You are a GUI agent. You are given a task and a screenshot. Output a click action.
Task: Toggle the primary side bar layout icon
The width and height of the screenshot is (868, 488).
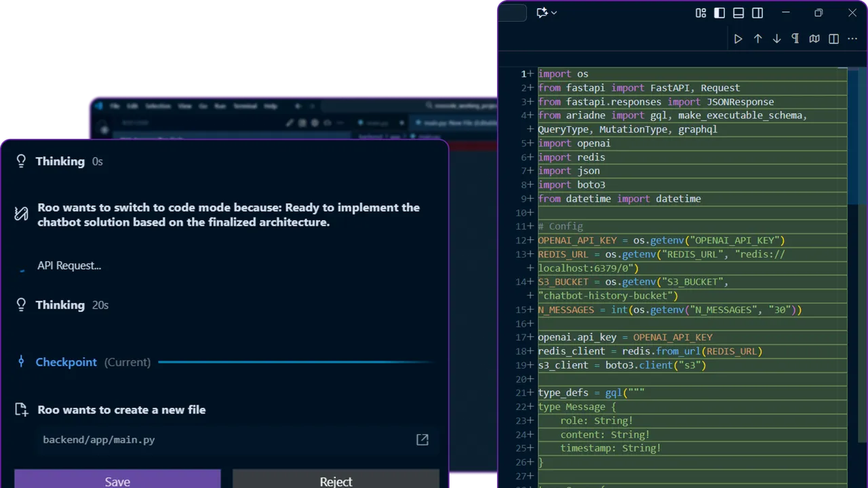720,13
